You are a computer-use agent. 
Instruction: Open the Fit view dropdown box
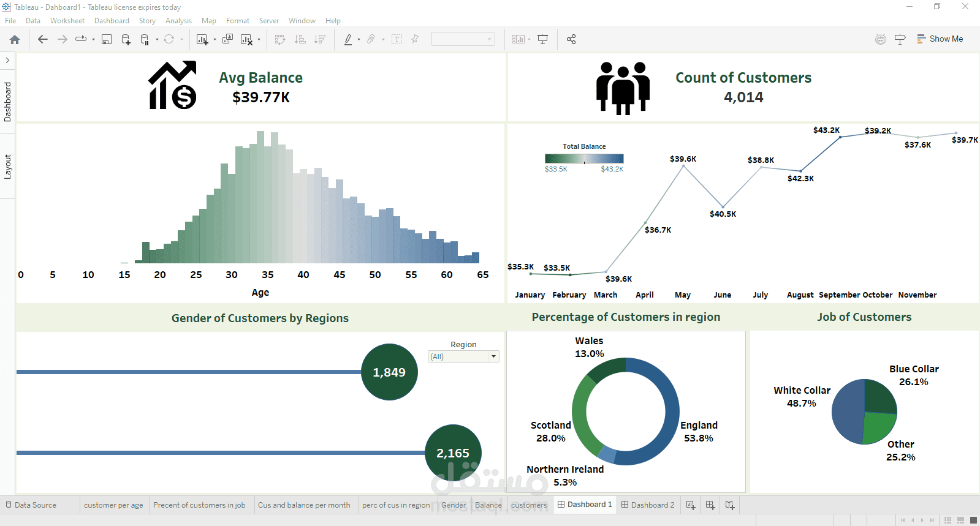pyautogui.click(x=463, y=39)
